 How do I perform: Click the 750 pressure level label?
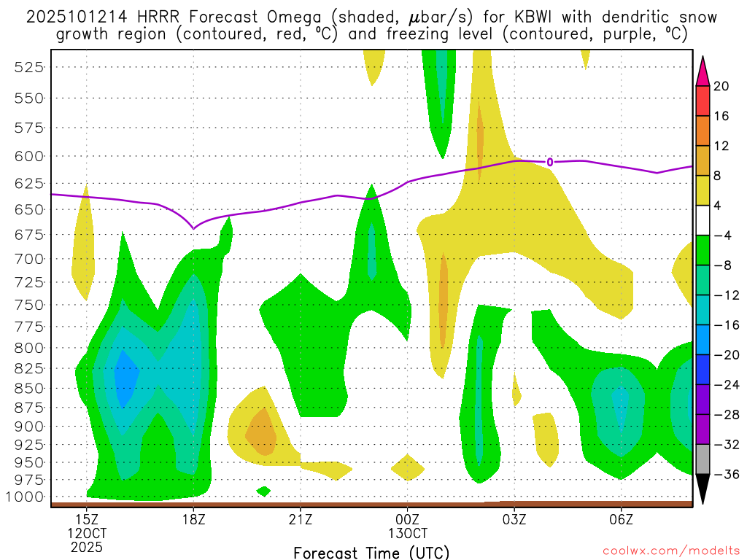[28, 306]
